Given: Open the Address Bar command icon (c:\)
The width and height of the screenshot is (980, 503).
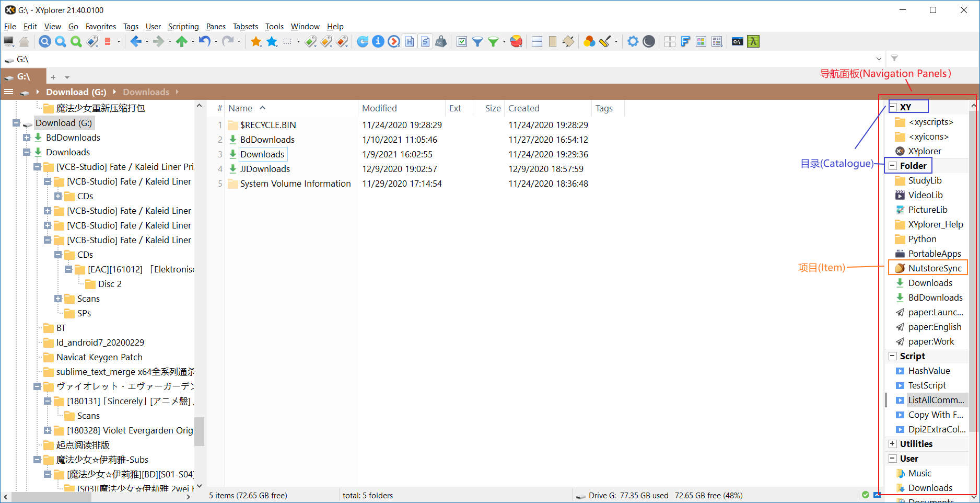Looking at the screenshot, I should coord(737,41).
